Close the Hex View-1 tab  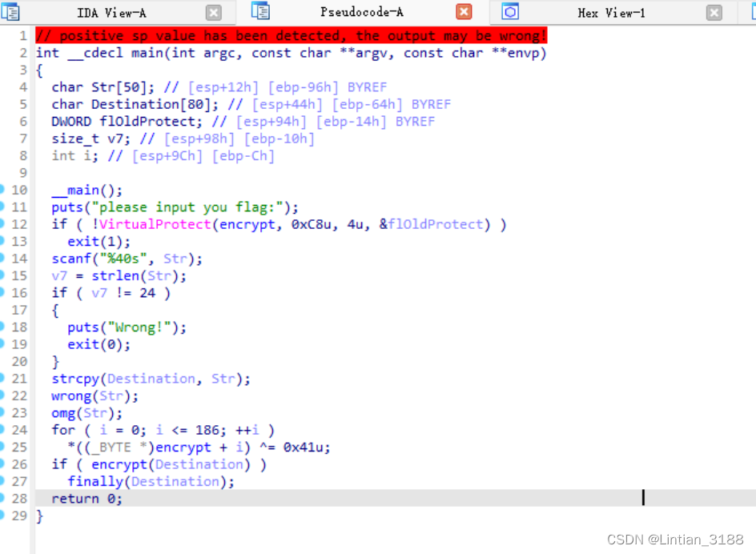pyautogui.click(x=714, y=13)
